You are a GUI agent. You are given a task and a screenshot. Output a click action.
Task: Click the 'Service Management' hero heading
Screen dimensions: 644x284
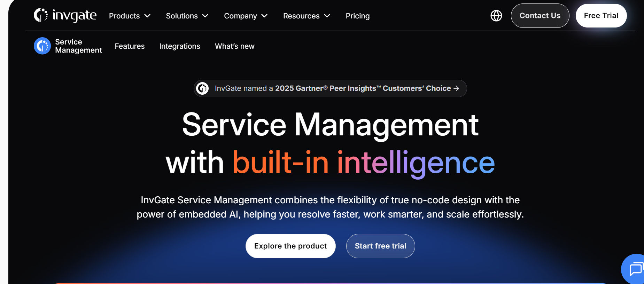pos(330,125)
